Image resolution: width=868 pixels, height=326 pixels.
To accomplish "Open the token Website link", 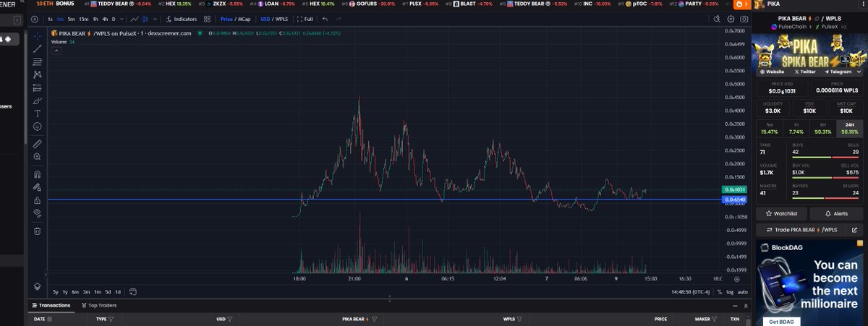I will (772, 72).
